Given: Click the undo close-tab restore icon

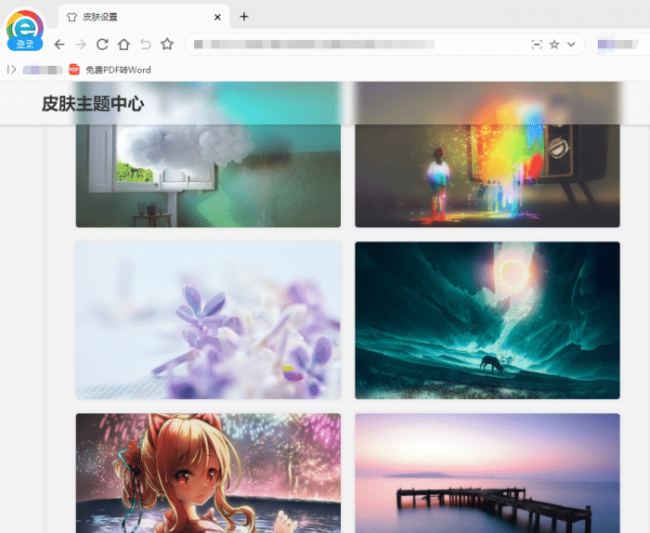Looking at the screenshot, I should click(x=146, y=44).
